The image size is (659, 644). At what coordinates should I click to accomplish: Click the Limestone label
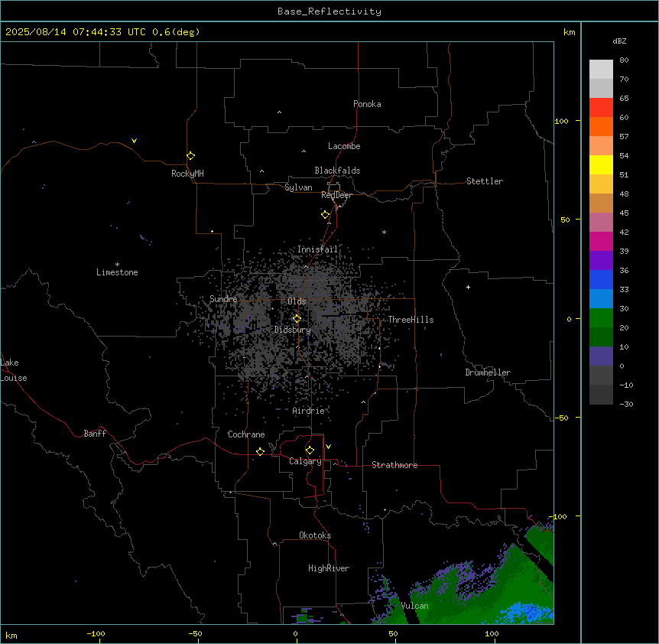tap(117, 272)
